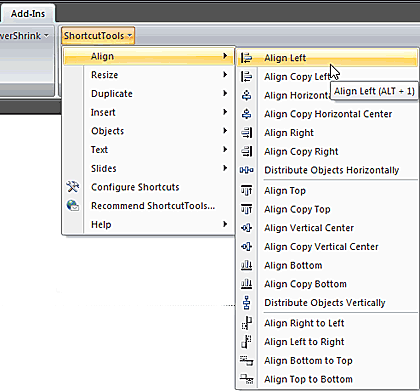Viewport: 420px width, 391px height.
Task: Click the Align Copy Vertical Center icon
Action: [247, 247]
